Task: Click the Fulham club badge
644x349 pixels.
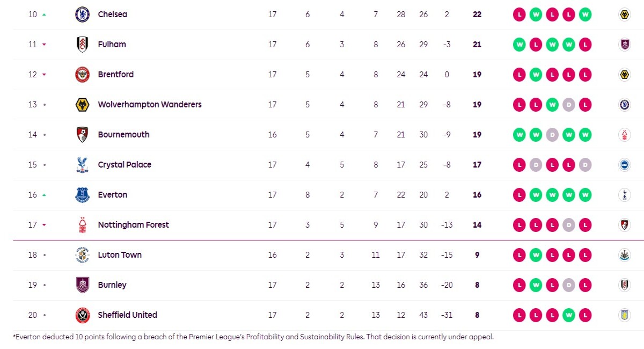Action: click(82, 45)
